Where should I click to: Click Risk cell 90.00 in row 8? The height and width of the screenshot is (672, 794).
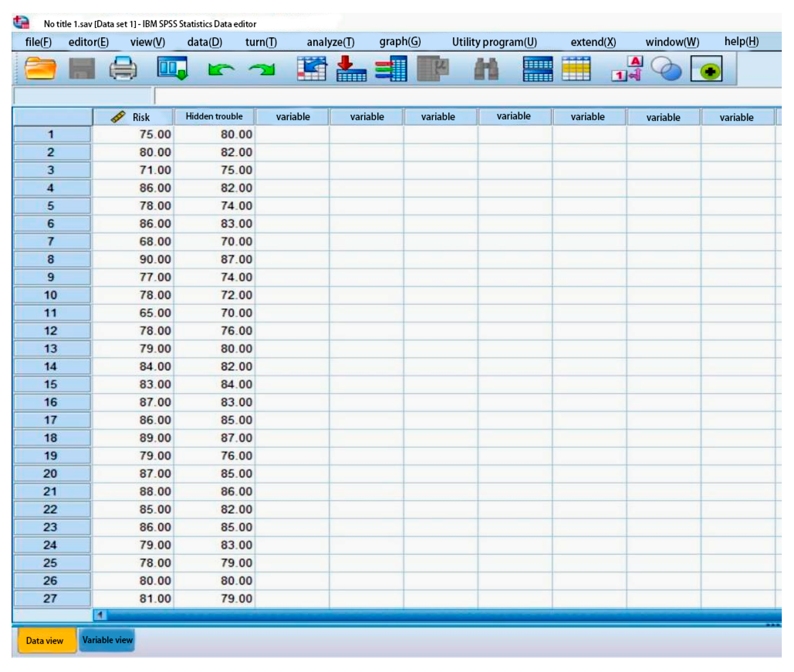point(133,259)
